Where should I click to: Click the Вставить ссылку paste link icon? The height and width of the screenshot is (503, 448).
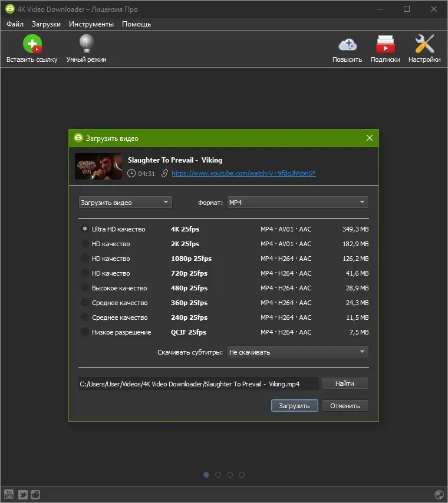click(32, 44)
